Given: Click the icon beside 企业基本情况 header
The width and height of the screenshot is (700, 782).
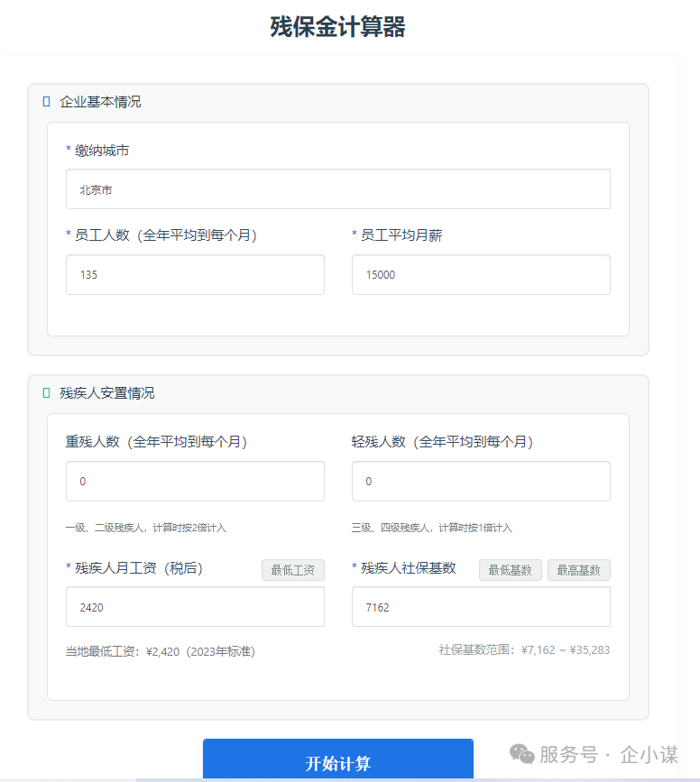Looking at the screenshot, I should point(46,102).
